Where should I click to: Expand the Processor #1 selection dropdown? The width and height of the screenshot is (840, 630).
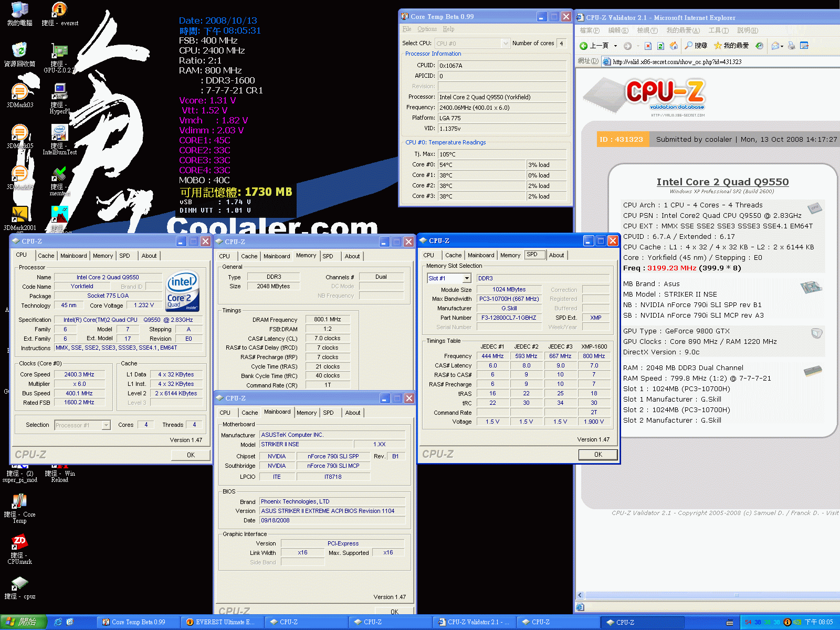click(106, 425)
